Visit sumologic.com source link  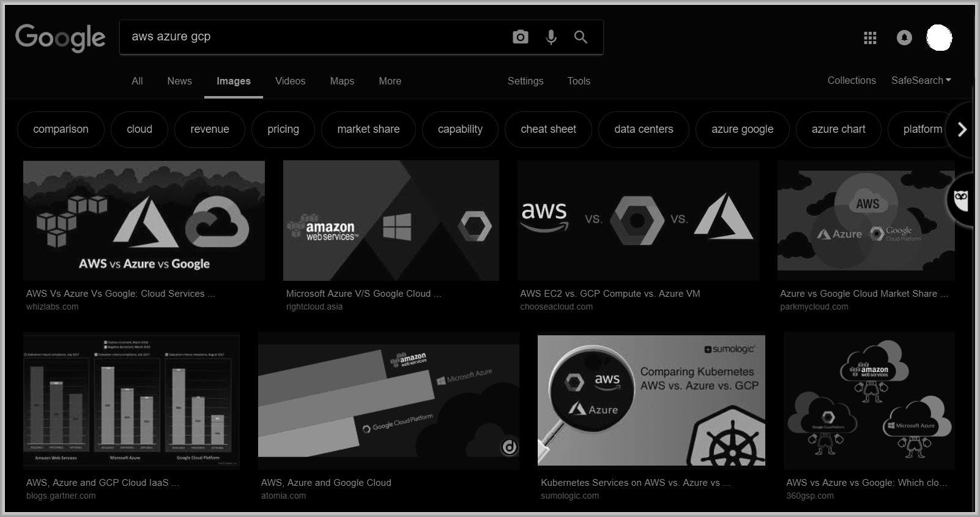click(570, 496)
